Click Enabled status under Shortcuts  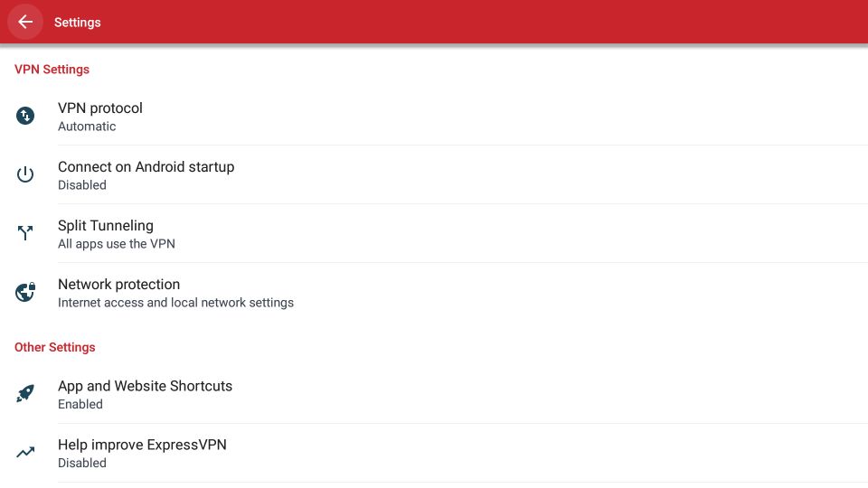[80, 405]
